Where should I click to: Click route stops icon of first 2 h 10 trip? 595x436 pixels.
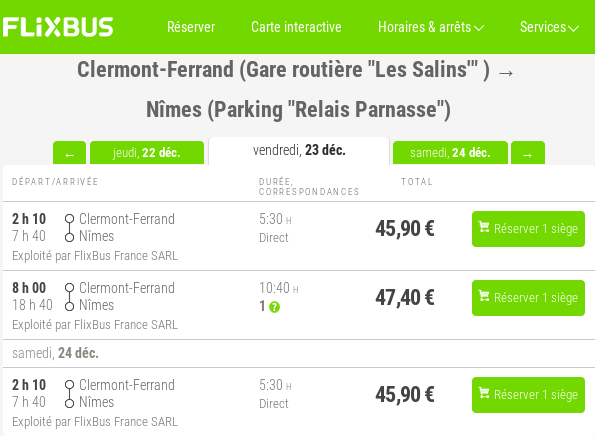pos(69,228)
